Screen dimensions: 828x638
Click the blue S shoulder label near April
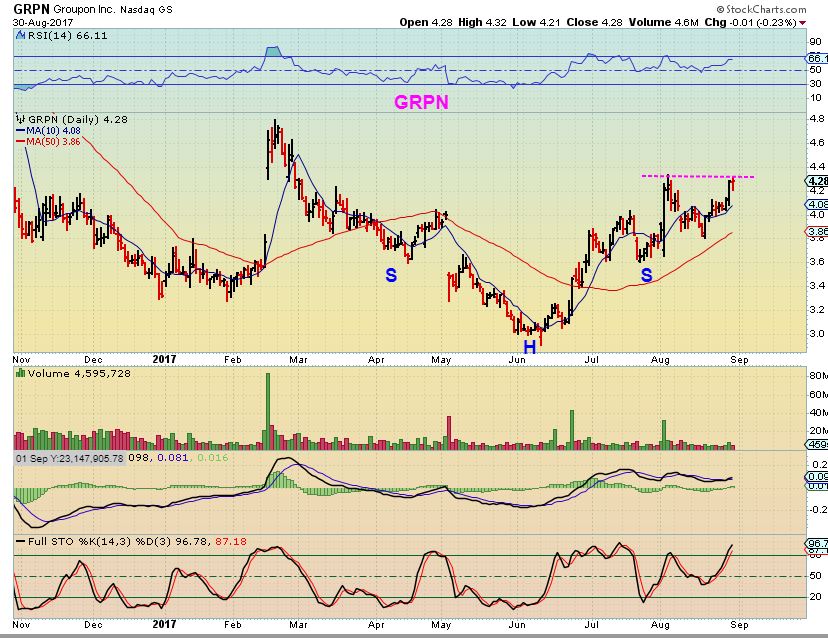[x=391, y=275]
